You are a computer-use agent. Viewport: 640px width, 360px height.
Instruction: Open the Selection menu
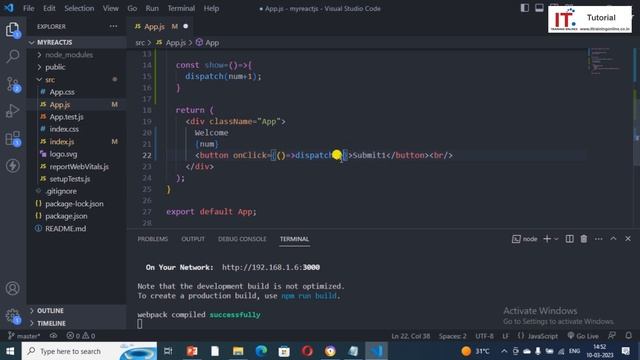79,8
